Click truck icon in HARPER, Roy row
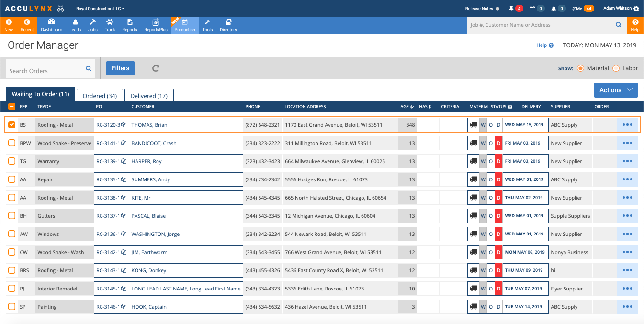 (474, 161)
